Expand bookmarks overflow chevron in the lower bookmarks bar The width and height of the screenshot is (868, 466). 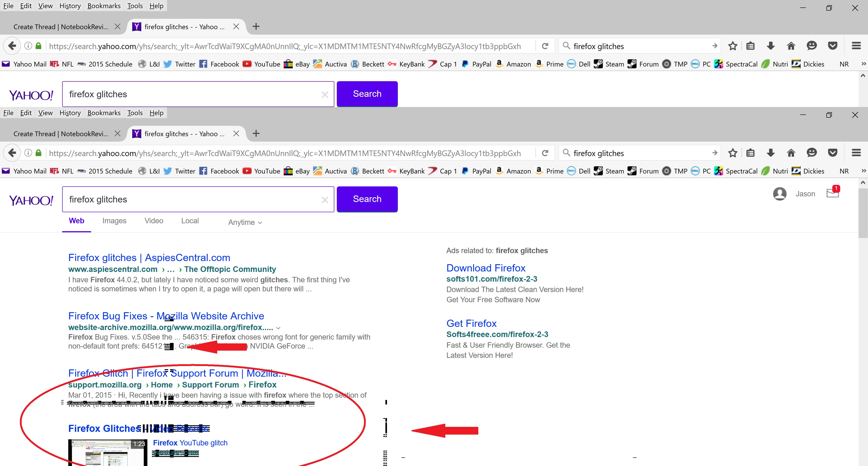[x=863, y=171]
